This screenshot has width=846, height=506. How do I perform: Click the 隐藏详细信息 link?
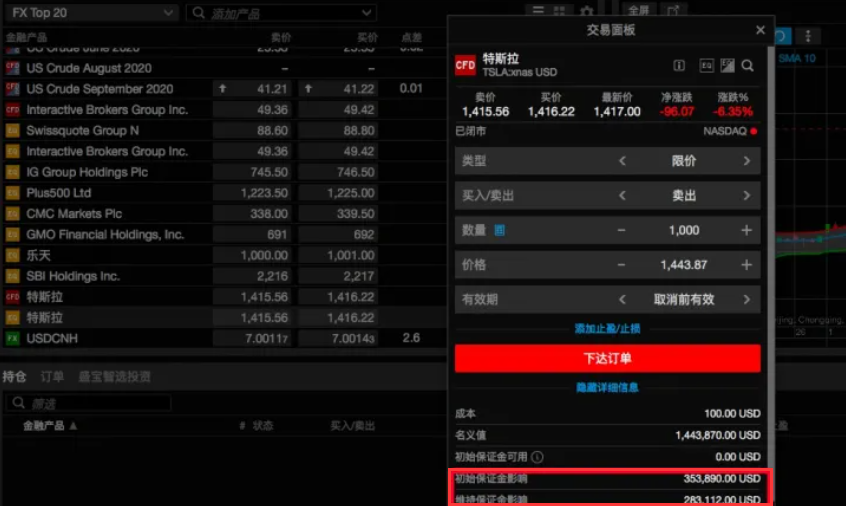coord(608,387)
